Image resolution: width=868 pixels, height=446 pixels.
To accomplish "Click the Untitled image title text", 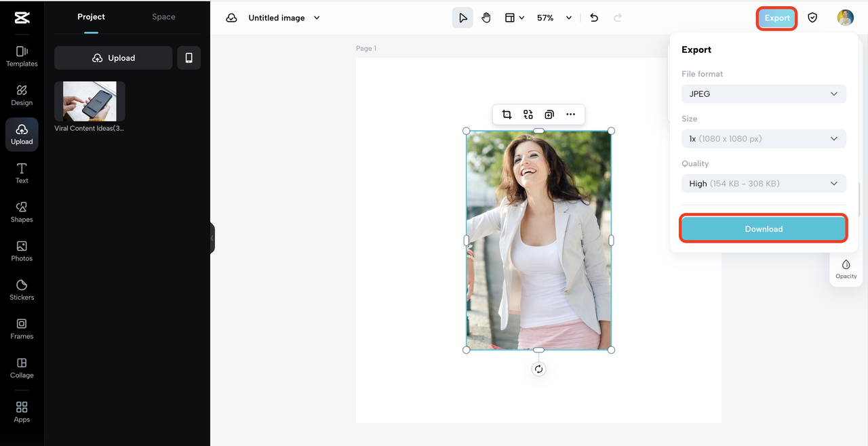I will click(x=277, y=18).
